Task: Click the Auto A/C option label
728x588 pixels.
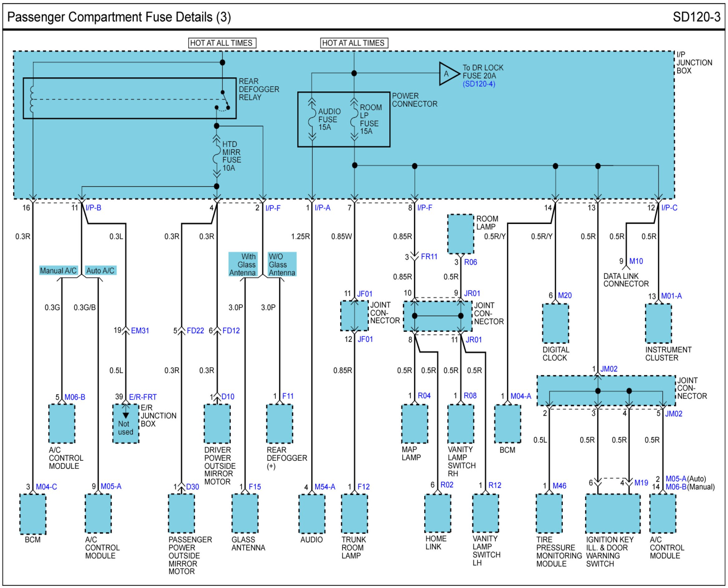Action: 100,271
